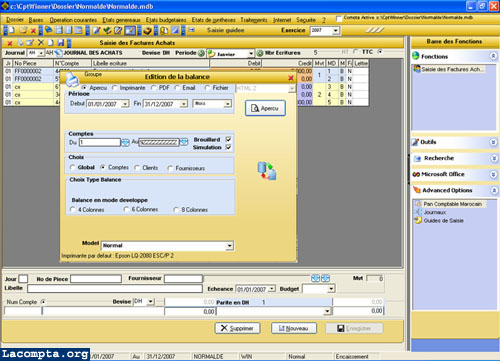Select the 6 Colonnes radio option

[126, 209]
